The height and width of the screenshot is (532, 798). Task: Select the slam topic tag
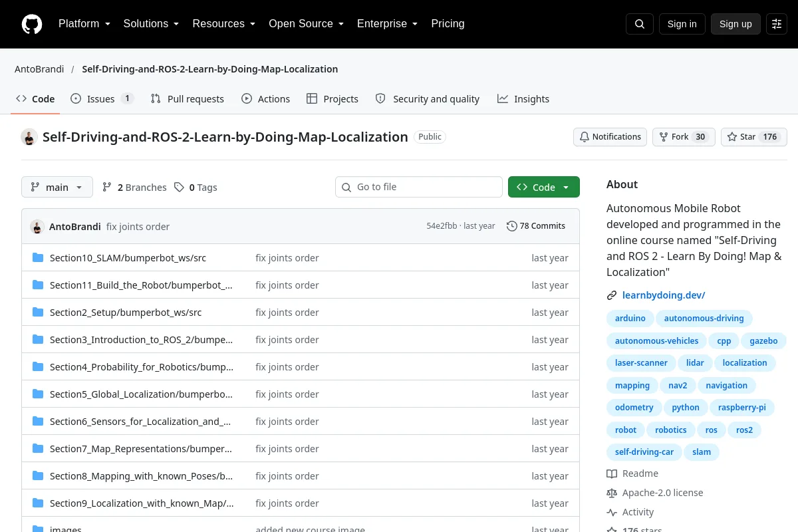tap(702, 452)
